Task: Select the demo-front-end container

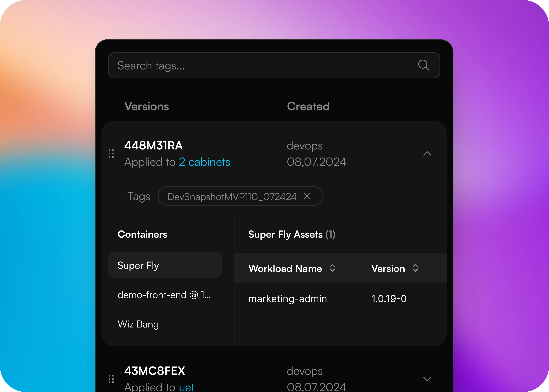Action: [x=164, y=295]
